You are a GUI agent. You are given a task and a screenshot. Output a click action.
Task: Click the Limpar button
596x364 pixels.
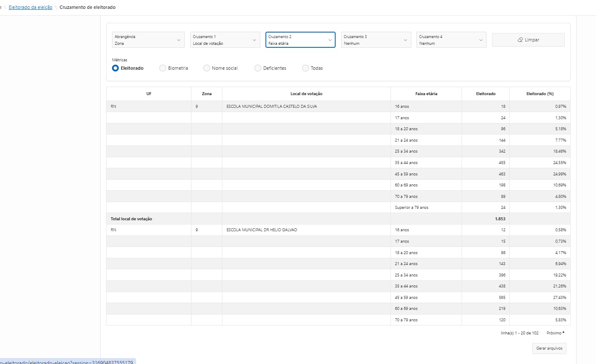click(x=528, y=40)
